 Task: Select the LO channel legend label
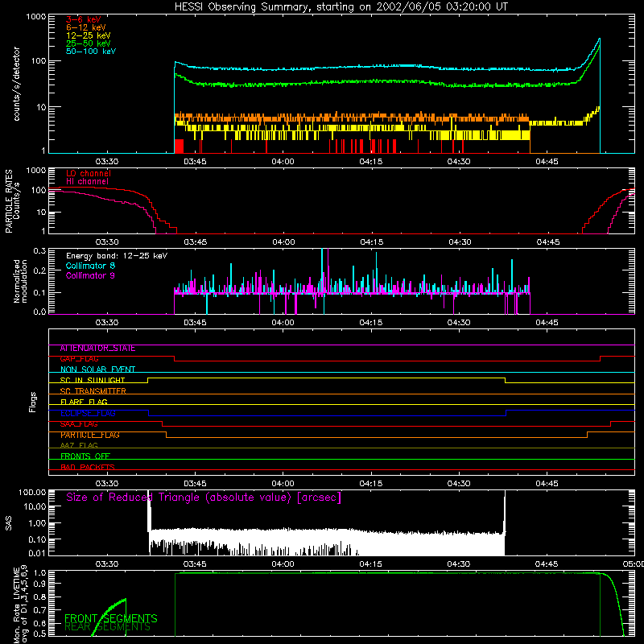(89, 173)
